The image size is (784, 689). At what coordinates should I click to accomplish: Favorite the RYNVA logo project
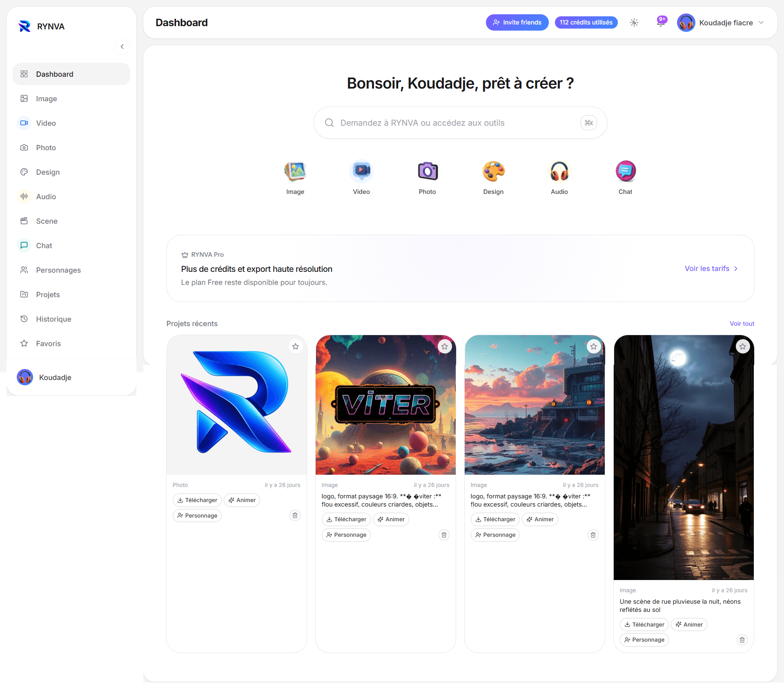click(296, 347)
